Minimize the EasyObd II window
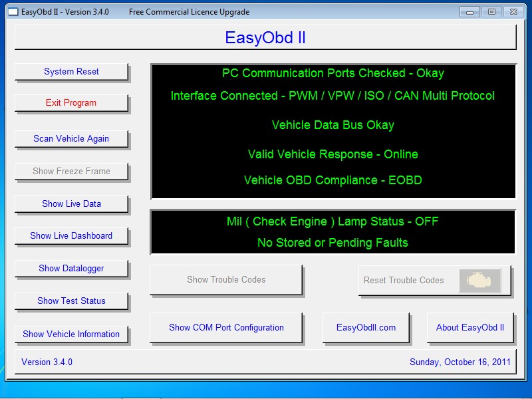 click(x=469, y=12)
